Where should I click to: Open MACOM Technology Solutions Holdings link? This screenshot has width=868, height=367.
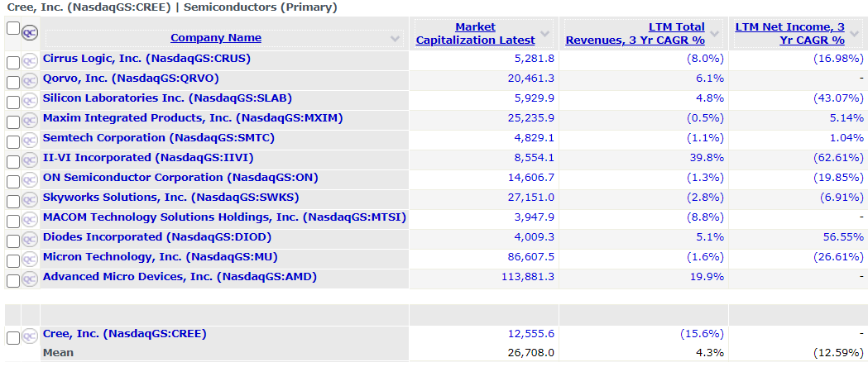pyautogui.click(x=224, y=217)
